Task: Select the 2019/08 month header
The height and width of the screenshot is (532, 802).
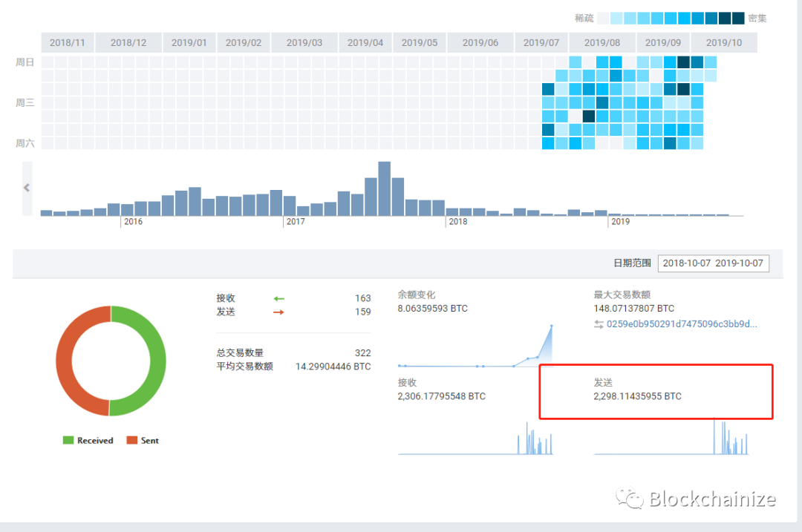Action: [x=602, y=43]
